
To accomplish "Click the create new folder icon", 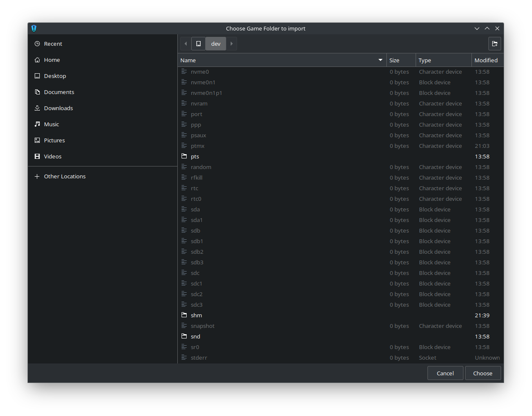I will pyautogui.click(x=494, y=44).
